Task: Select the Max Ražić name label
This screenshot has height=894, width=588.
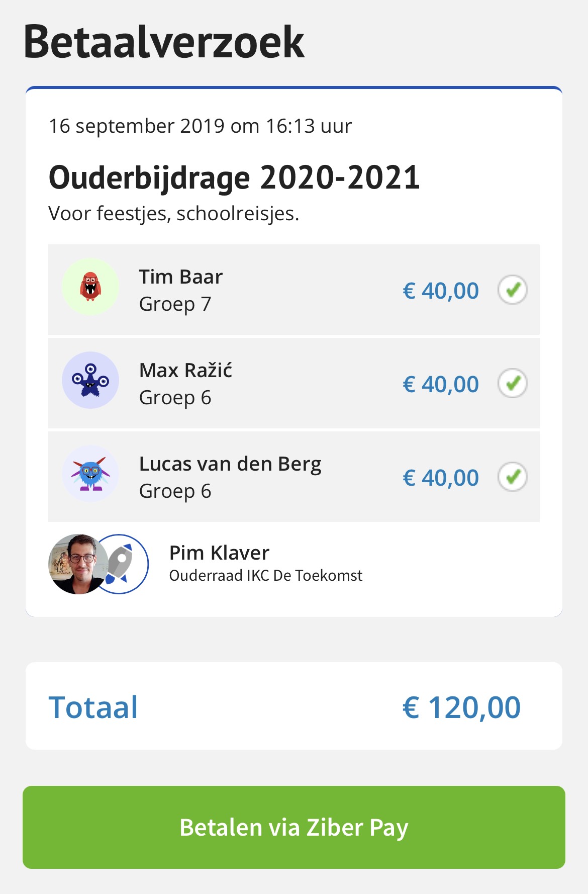Action: [185, 370]
